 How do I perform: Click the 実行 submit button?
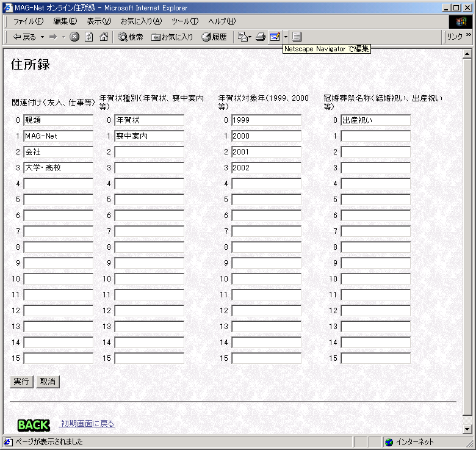click(x=21, y=382)
